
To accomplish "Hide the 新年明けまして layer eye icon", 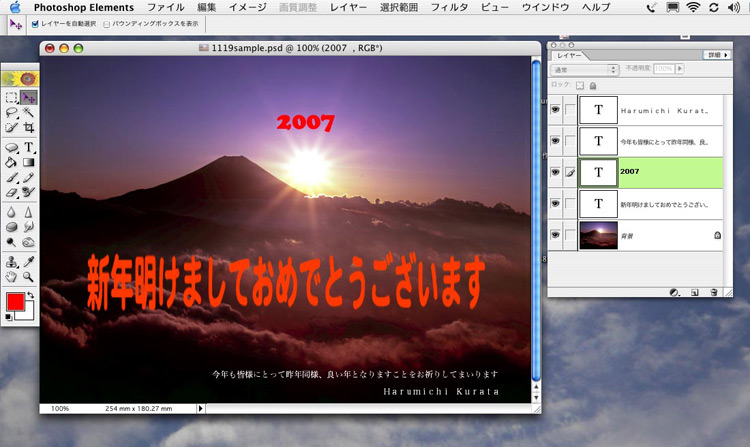I will [555, 204].
